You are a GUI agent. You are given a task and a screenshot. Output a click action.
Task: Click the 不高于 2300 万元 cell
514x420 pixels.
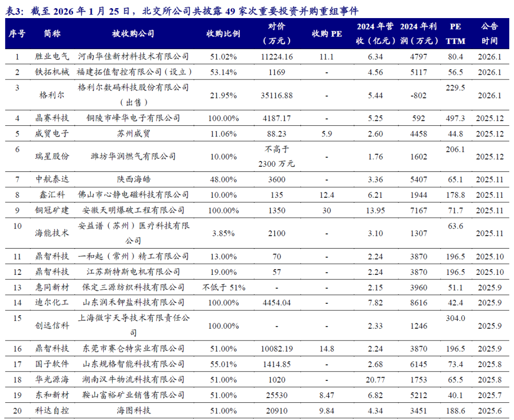pos(277,156)
